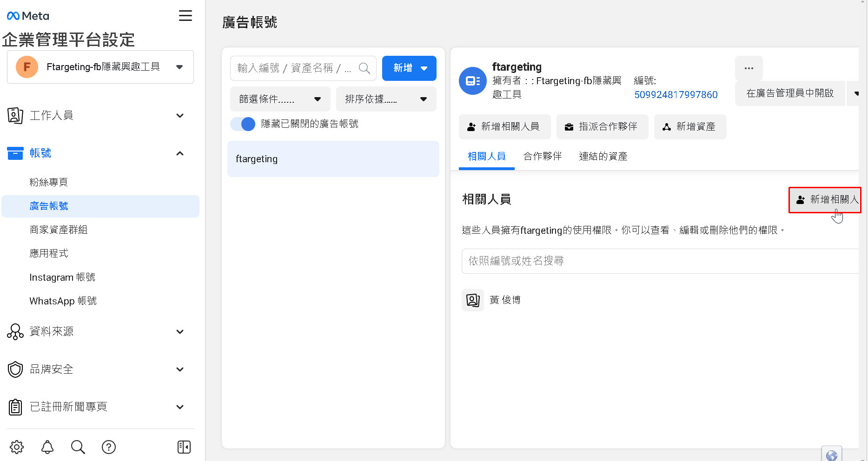Click 在廣告管理員中開啟 button
The height and width of the screenshot is (461, 868).
(790, 93)
